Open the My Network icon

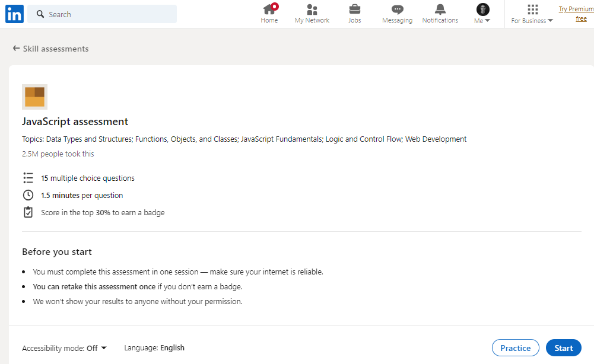point(312,9)
